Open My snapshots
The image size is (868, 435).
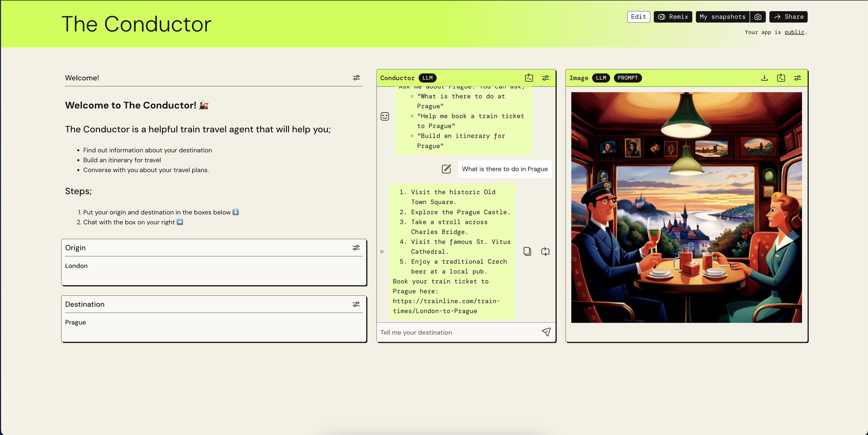722,17
